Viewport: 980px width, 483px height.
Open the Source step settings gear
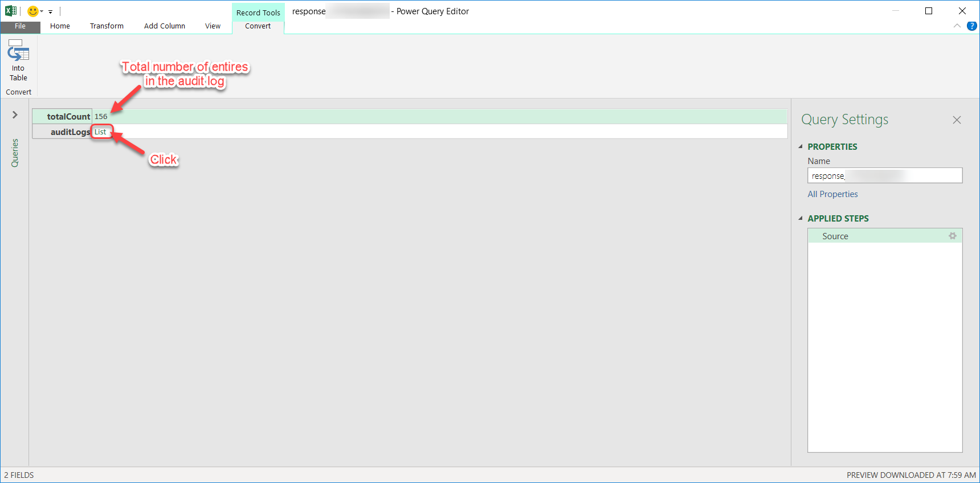[952, 236]
